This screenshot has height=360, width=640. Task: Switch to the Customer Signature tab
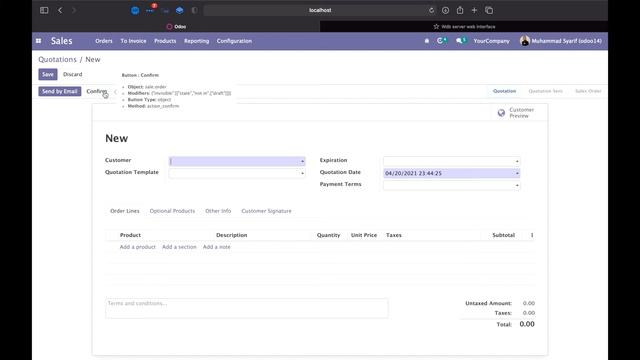point(266,211)
